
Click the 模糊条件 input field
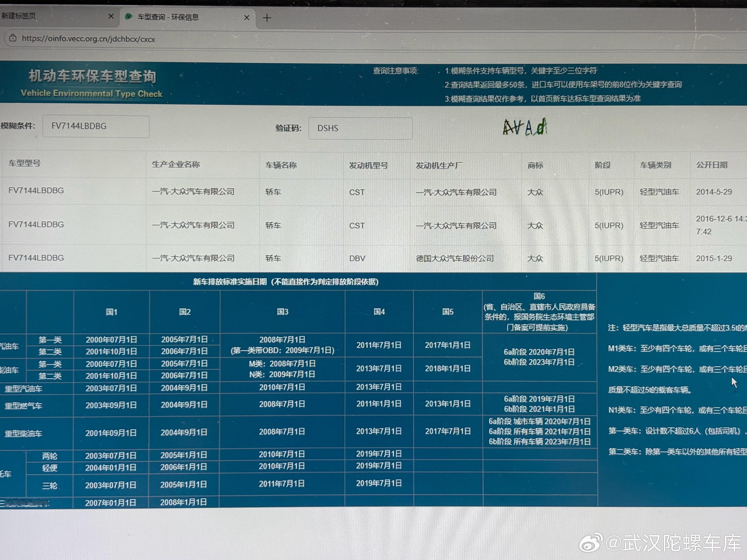coord(96,126)
